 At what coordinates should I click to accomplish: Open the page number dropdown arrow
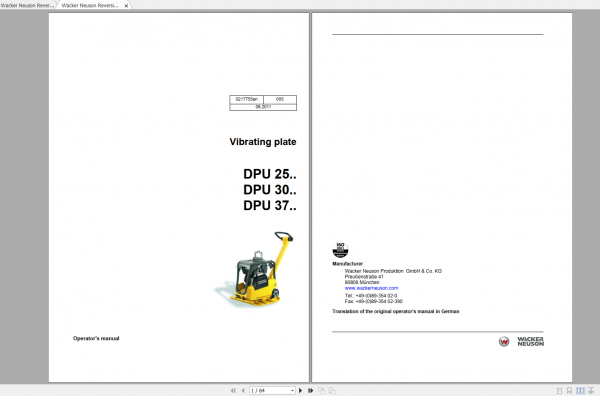pyautogui.click(x=292, y=391)
